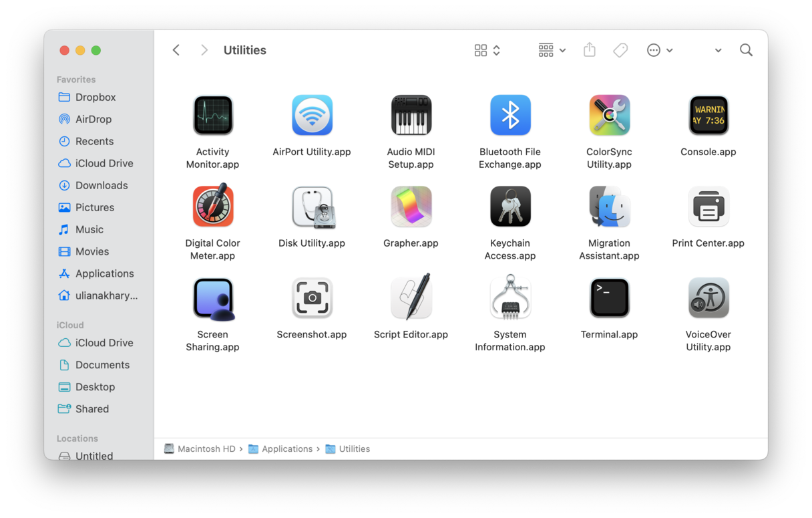Open iCloud Drive under iCloud section
Image resolution: width=812 pixels, height=518 pixels.
click(x=95, y=343)
